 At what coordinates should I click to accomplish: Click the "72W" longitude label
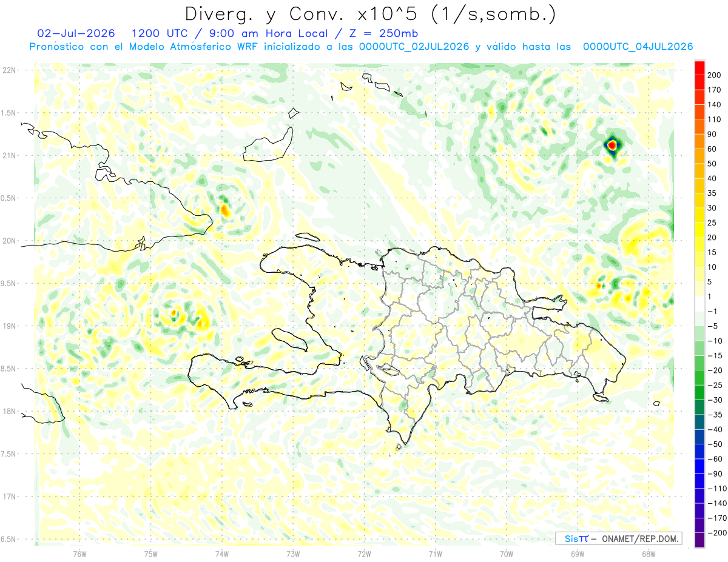point(364,554)
